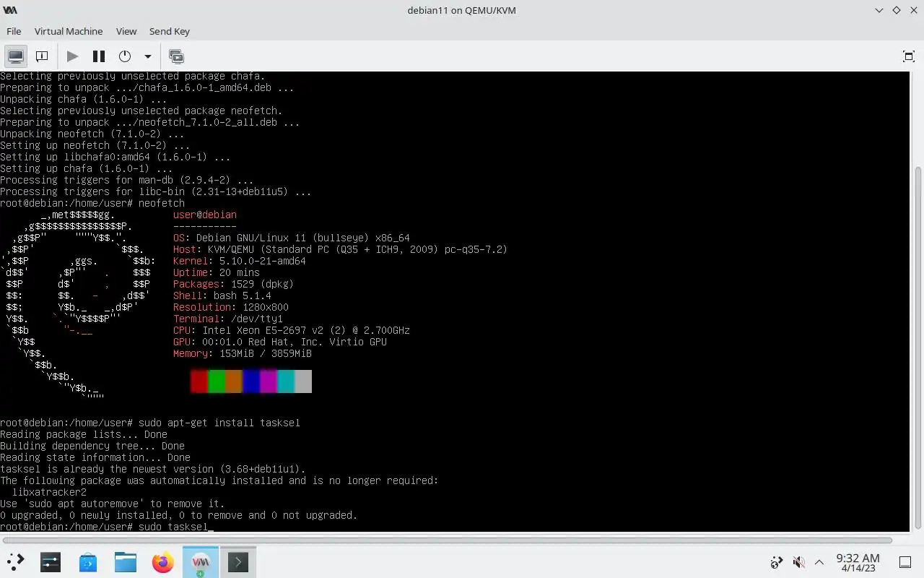The width and height of the screenshot is (924, 578).
Task: Click the 'Shell: bash 5.1.4' line
Action: (x=222, y=296)
